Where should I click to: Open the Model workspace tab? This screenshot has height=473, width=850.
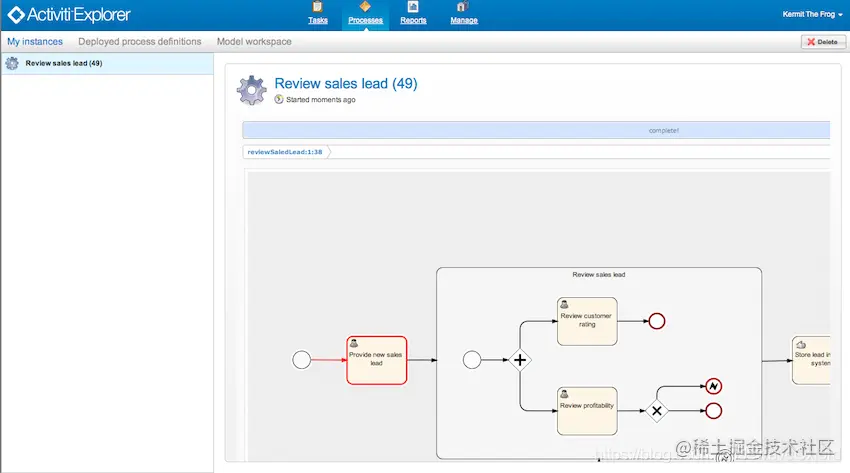coord(254,42)
